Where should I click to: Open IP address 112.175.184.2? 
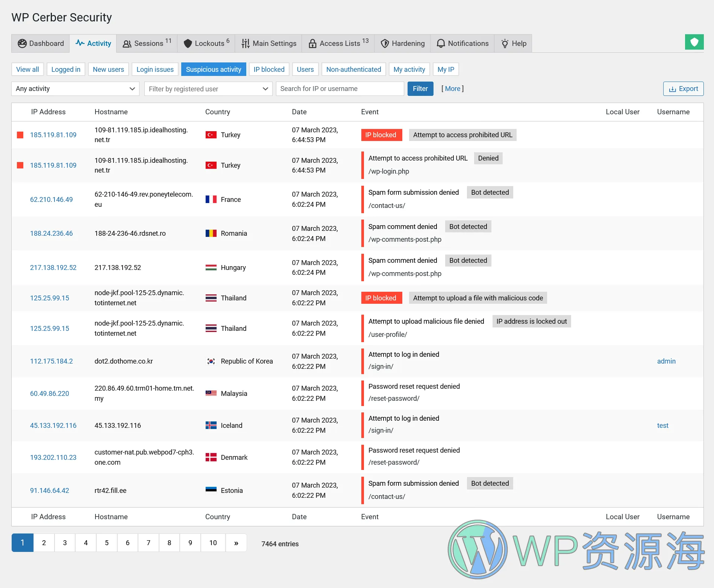[52, 361]
